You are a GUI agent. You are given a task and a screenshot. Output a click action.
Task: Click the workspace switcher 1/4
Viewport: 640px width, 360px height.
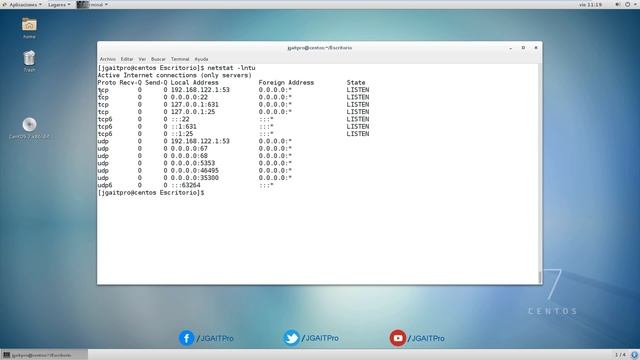pyautogui.click(x=620, y=355)
